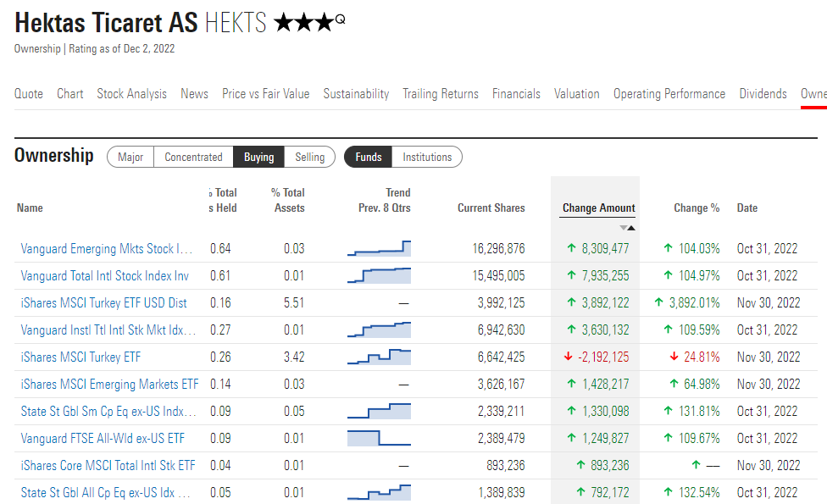Screen dimensions: 827x504
Task: Click green up arrow beside 8,309,477
Action: pyautogui.click(x=571, y=248)
